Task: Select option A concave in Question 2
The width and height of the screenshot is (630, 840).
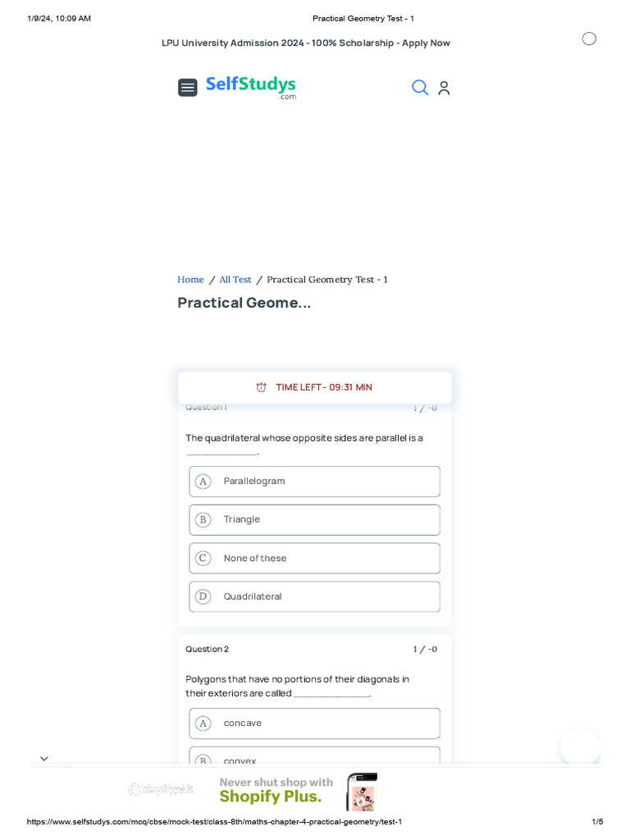Action: pos(314,724)
